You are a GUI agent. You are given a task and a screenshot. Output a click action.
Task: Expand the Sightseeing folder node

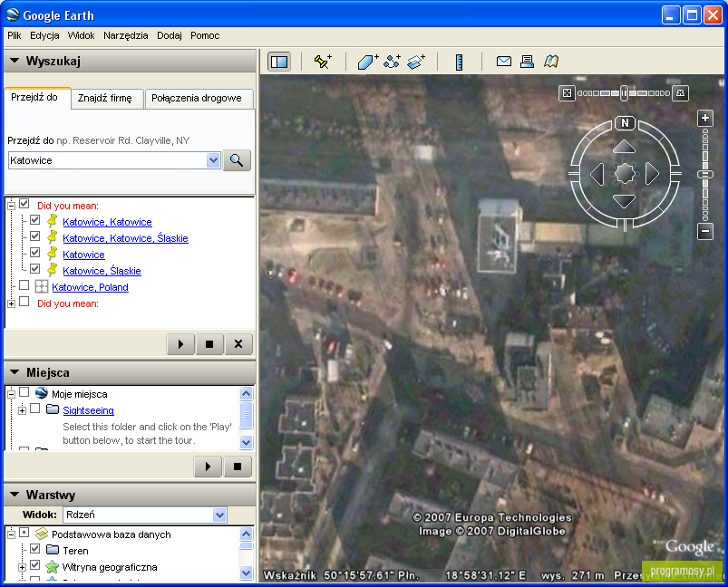(x=22, y=410)
